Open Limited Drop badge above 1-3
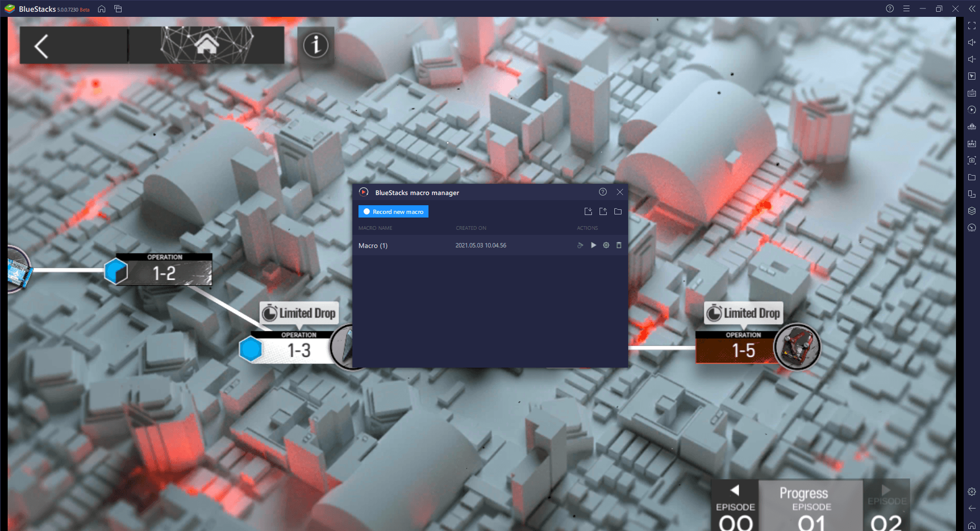The height and width of the screenshot is (531, 980). pyautogui.click(x=300, y=312)
